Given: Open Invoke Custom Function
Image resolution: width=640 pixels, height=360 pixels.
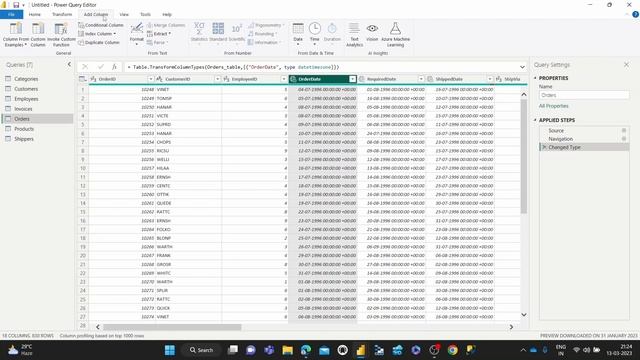Looking at the screenshot, I should pos(61,34).
